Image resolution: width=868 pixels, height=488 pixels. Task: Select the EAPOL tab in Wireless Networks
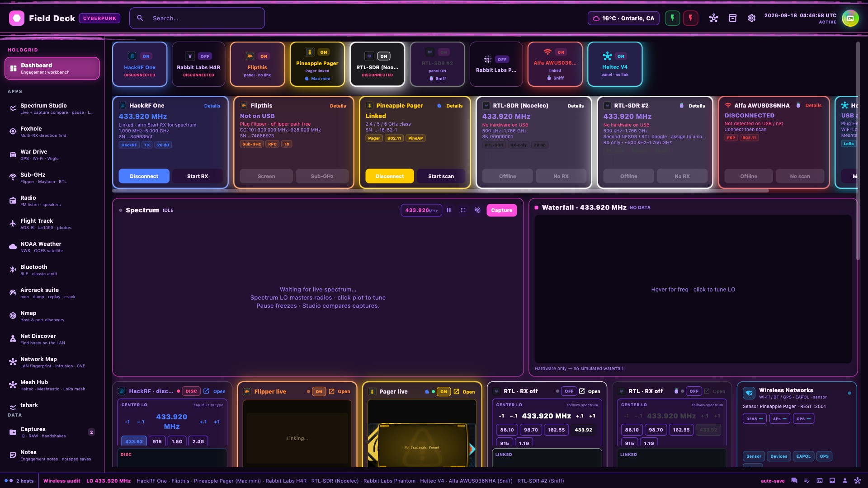[803, 456]
